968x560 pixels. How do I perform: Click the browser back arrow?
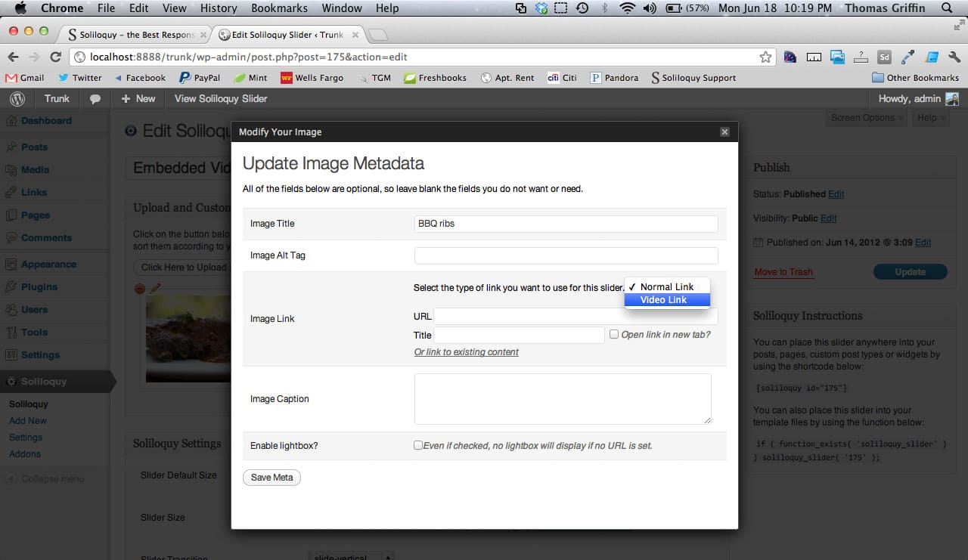coord(13,57)
